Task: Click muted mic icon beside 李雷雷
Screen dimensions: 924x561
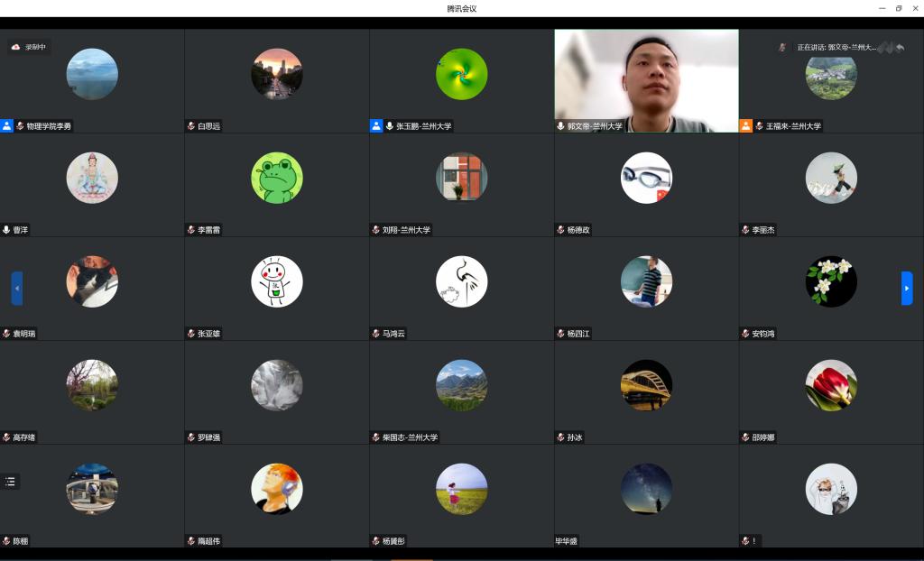Action: pyautogui.click(x=191, y=230)
